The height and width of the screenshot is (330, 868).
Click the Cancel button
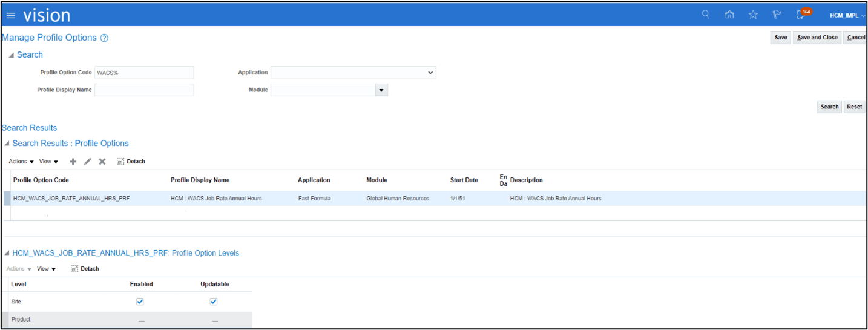(856, 38)
